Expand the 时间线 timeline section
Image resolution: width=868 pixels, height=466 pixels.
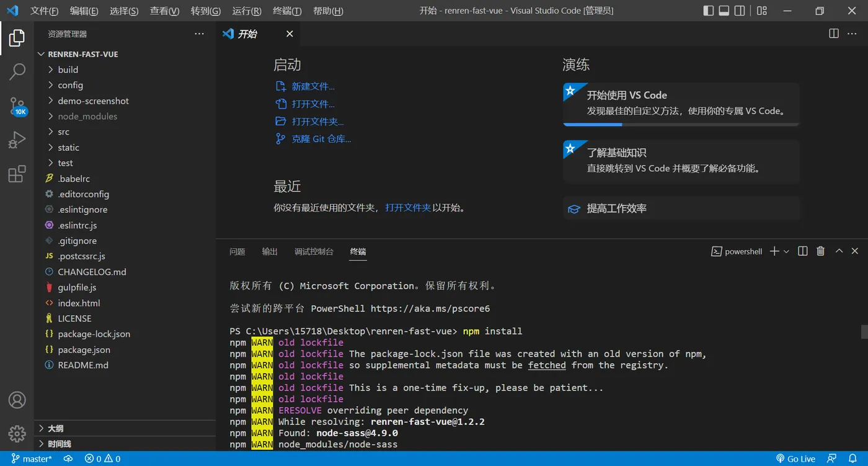(x=125, y=444)
